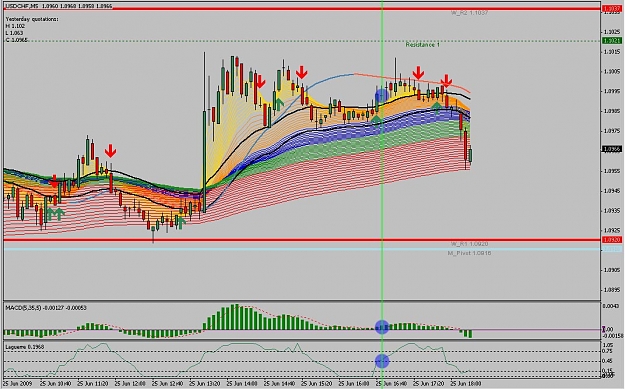Screen dimensions: 625x389
Task: Click the 1.0895 price scale label
Action: 612,290
